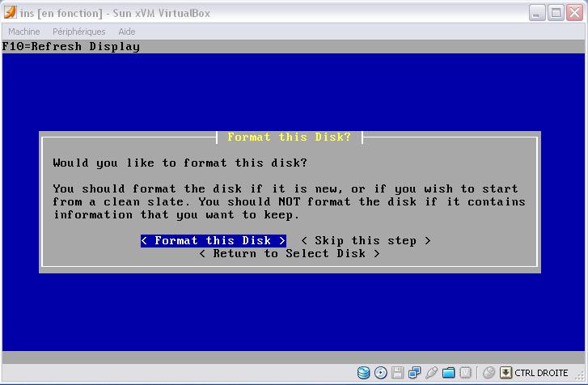Viewport: 588px width, 385px height.
Task: Choose the Skip this step option
Action: (x=366, y=240)
